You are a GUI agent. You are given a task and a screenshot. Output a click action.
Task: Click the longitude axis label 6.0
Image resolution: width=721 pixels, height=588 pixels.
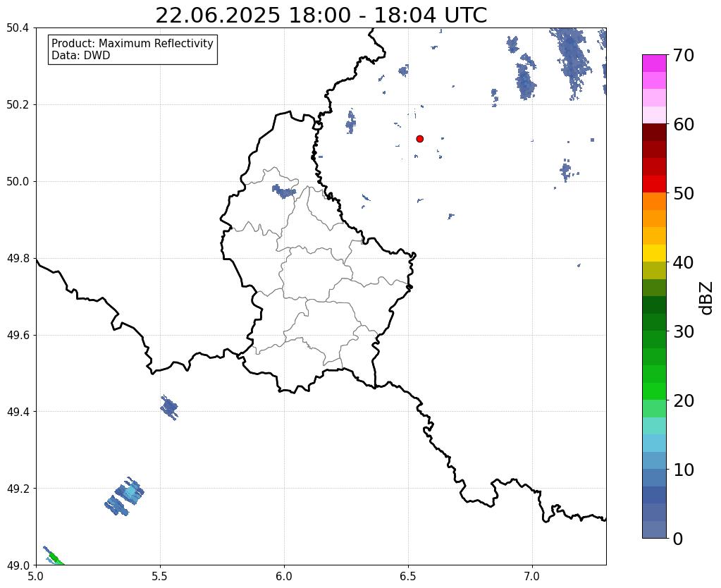284,576
